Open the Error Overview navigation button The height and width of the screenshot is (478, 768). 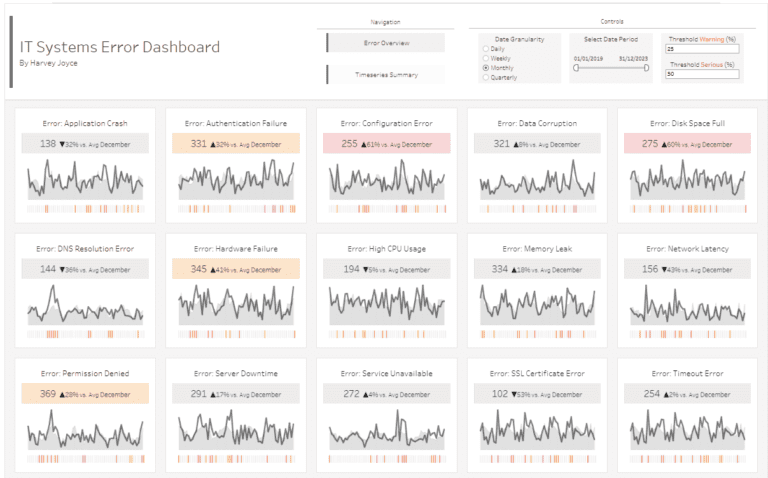(x=386, y=43)
